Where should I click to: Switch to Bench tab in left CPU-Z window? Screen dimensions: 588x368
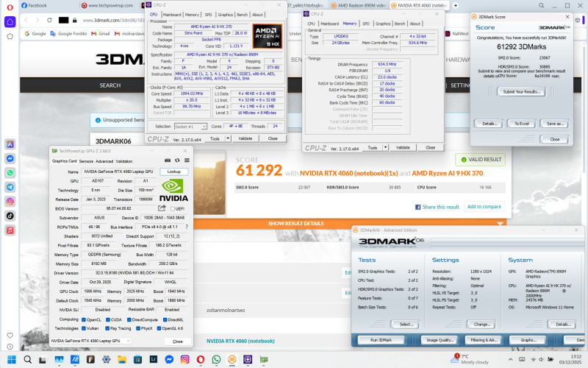243,15
